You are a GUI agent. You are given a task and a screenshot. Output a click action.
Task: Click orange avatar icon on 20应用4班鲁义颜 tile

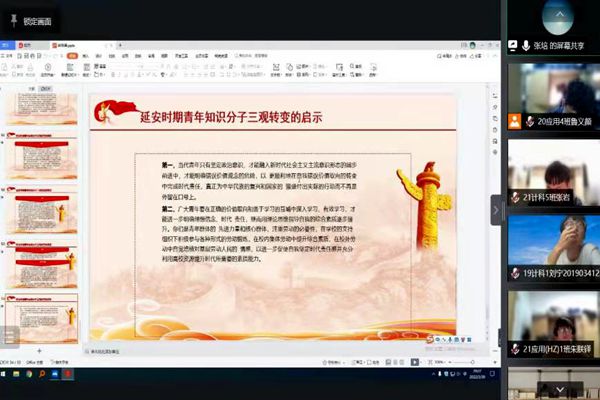pos(515,121)
